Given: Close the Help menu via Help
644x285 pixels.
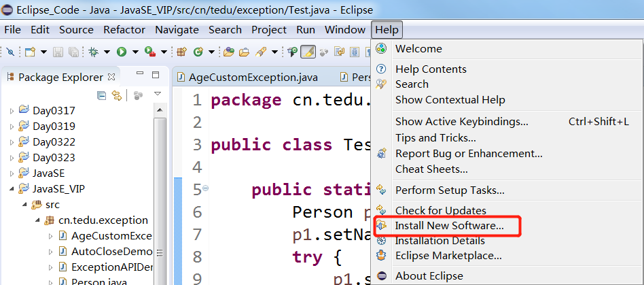Looking at the screenshot, I should pos(387,30).
